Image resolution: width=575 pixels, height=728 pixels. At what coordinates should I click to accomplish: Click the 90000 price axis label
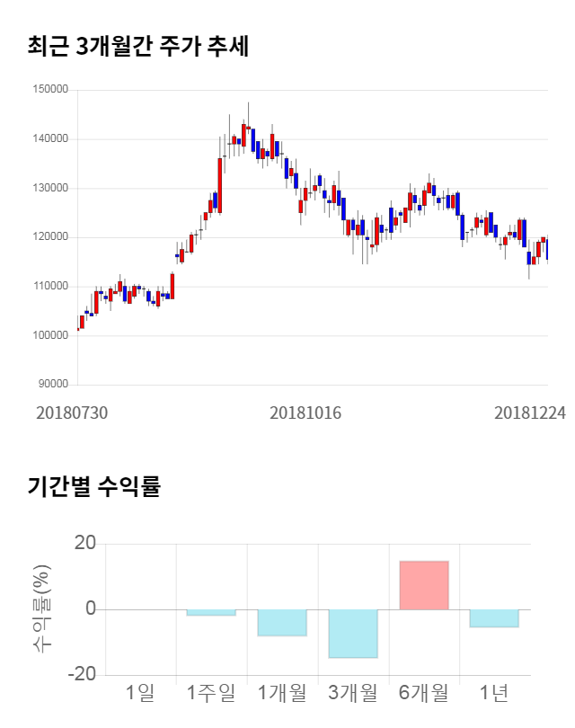coord(53,385)
